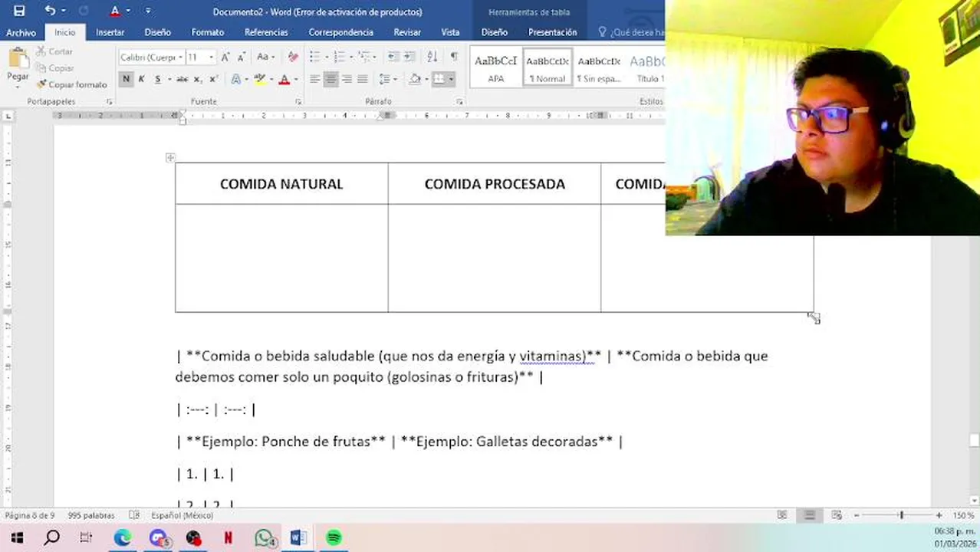Switch to web layout view icon
The height and width of the screenshot is (552, 980).
(x=837, y=515)
